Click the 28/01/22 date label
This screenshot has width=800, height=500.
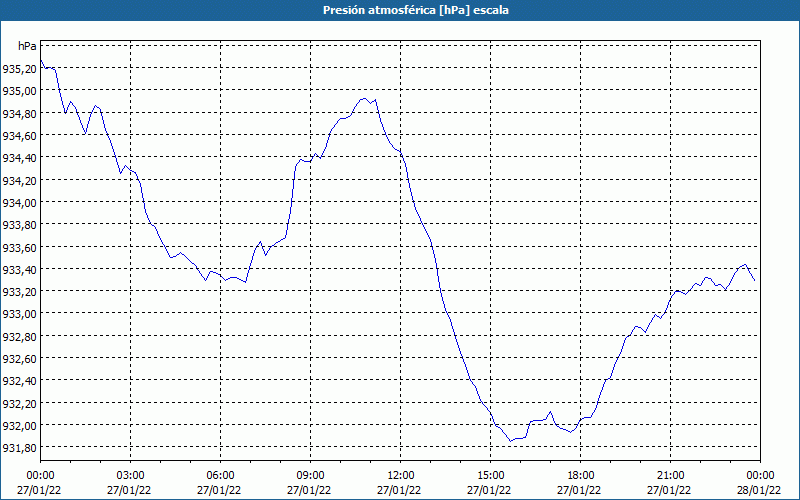pos(759,490)
